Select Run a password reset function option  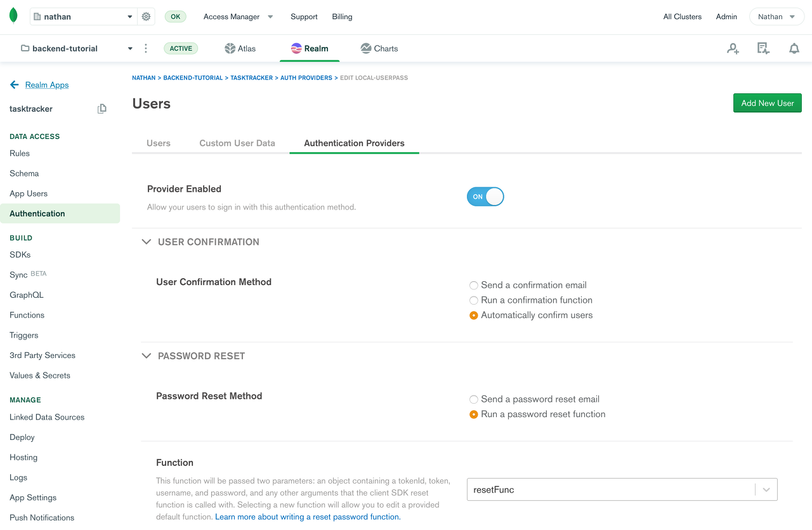point(474,414)
